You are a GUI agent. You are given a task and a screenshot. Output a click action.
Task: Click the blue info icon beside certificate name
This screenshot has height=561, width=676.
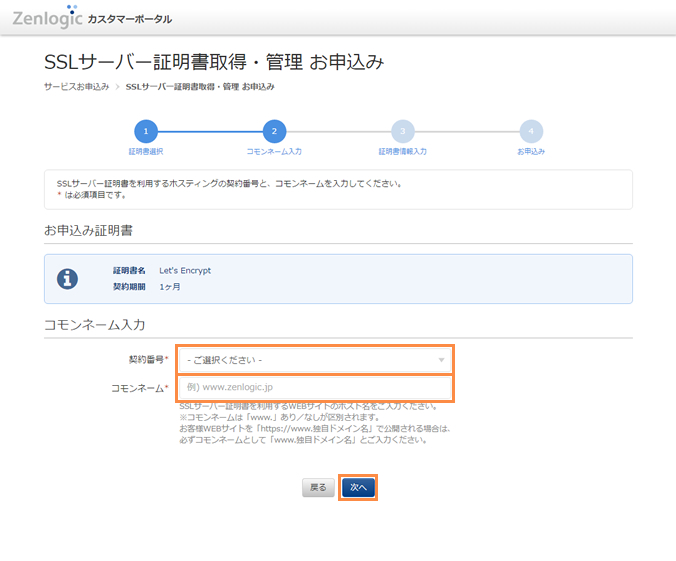point(67,279)
